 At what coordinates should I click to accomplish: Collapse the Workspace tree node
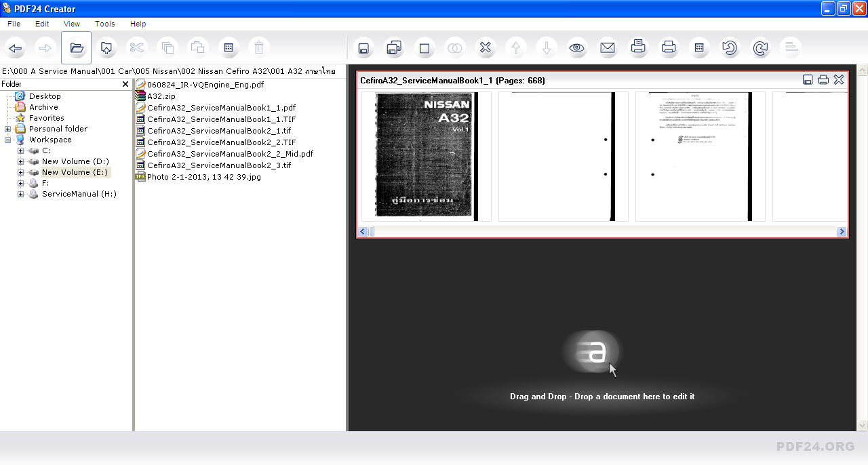7,140
